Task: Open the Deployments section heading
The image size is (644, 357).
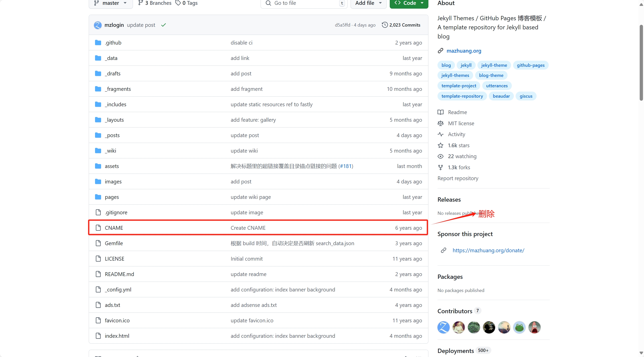Action: 455,351
